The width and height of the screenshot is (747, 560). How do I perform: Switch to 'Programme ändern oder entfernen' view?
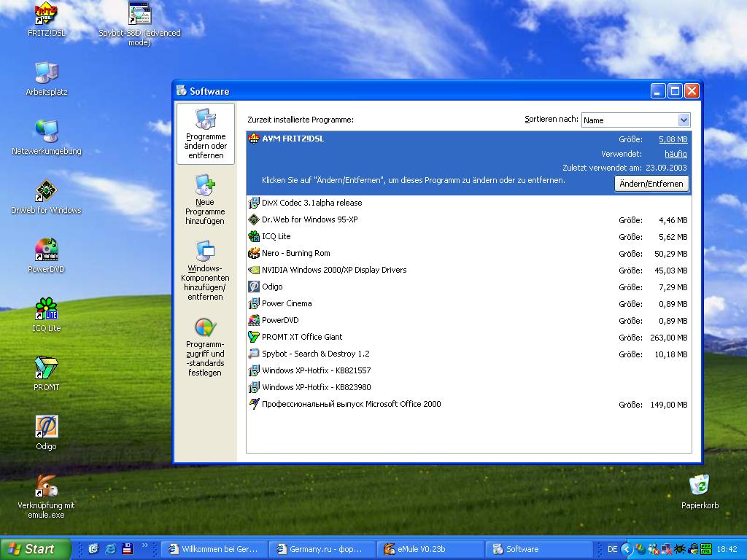point(205,134)
